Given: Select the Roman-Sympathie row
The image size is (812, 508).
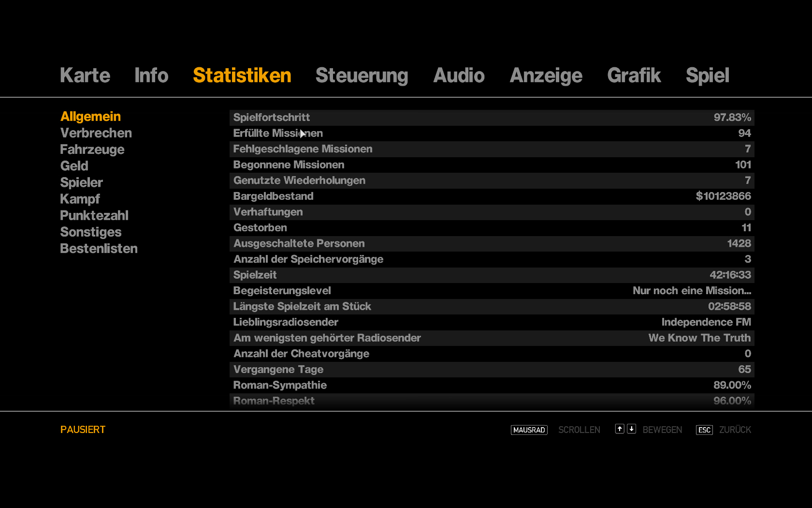Looking at the screenshot, I should click(492, 385).
